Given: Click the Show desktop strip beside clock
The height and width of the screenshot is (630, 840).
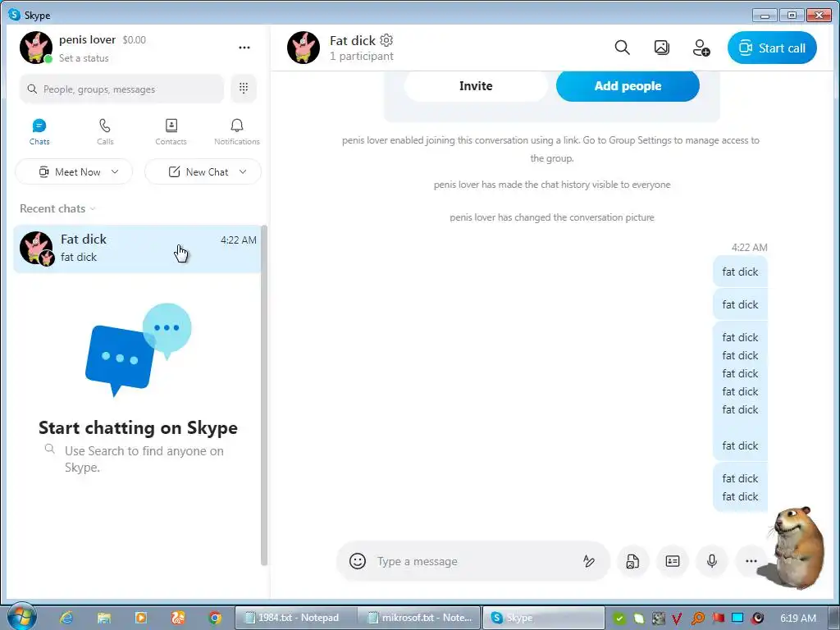Looking at the screenshot, I should coord(833,618).
